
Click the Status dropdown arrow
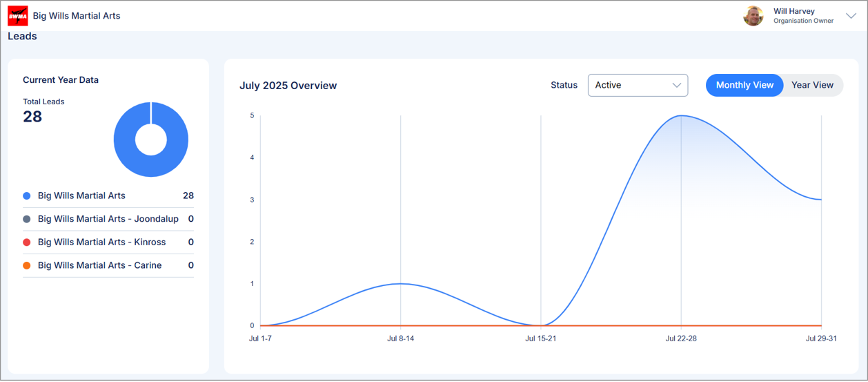(676, 85)
